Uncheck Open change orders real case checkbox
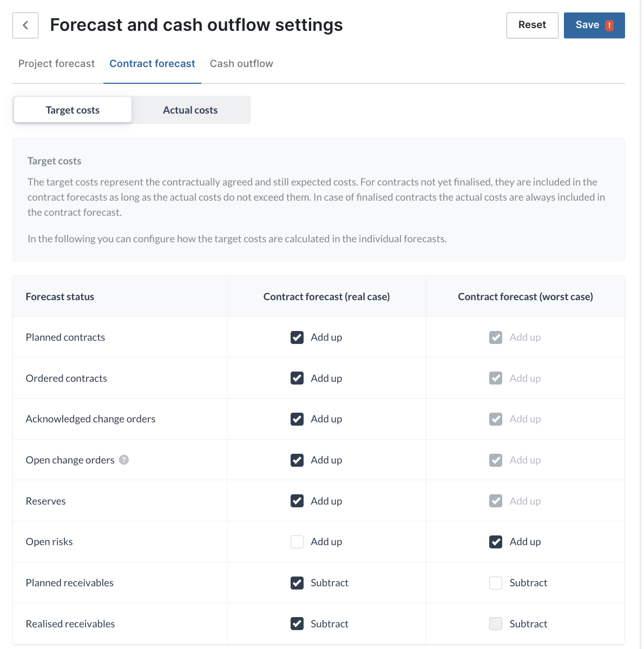644x649 pixels. 297,460
